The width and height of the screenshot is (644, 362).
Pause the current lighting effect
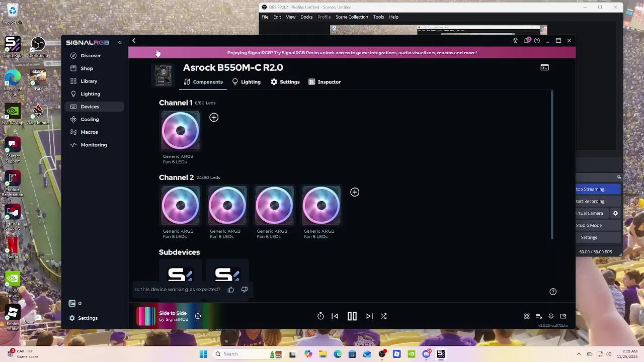point(352,316)
